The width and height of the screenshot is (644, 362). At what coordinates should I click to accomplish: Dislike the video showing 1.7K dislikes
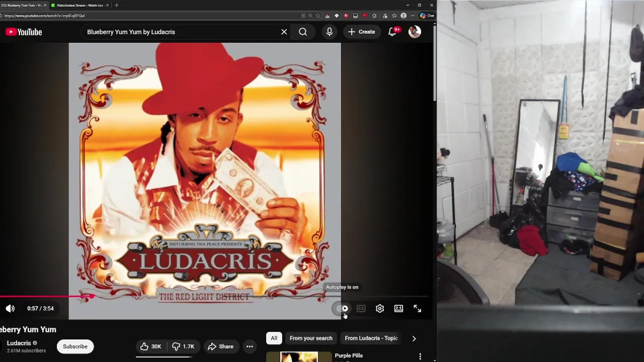tap(183, 346)
